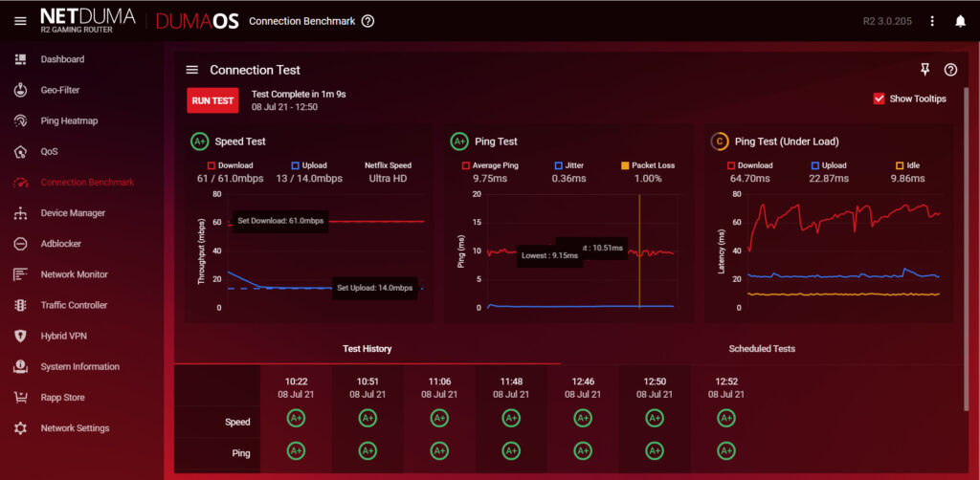980x480 pixels.
Task: Click the Geo-Filter joystick icon
Action: point(21,90)
